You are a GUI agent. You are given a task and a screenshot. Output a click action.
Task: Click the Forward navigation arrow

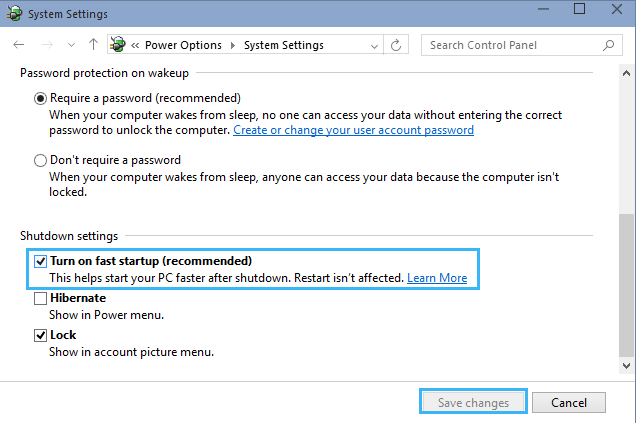tap(46, 45)
